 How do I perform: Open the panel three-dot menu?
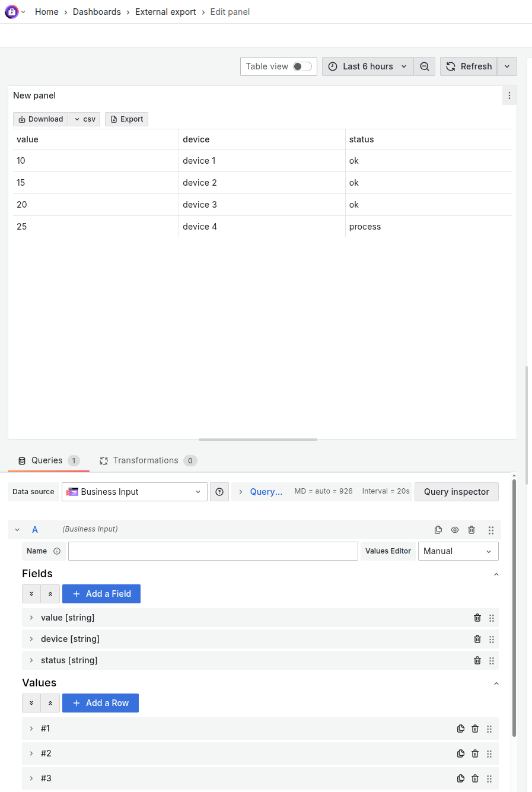[x=509, y=96]
